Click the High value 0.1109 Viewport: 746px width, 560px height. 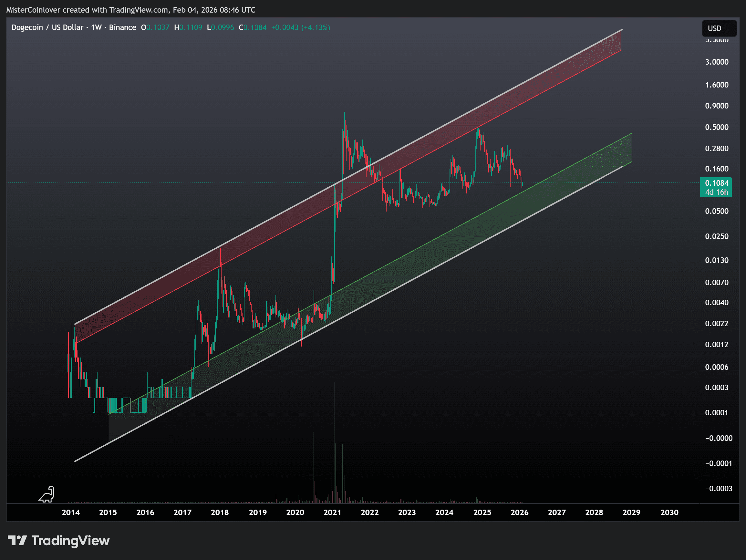click(x=191, y=27)
